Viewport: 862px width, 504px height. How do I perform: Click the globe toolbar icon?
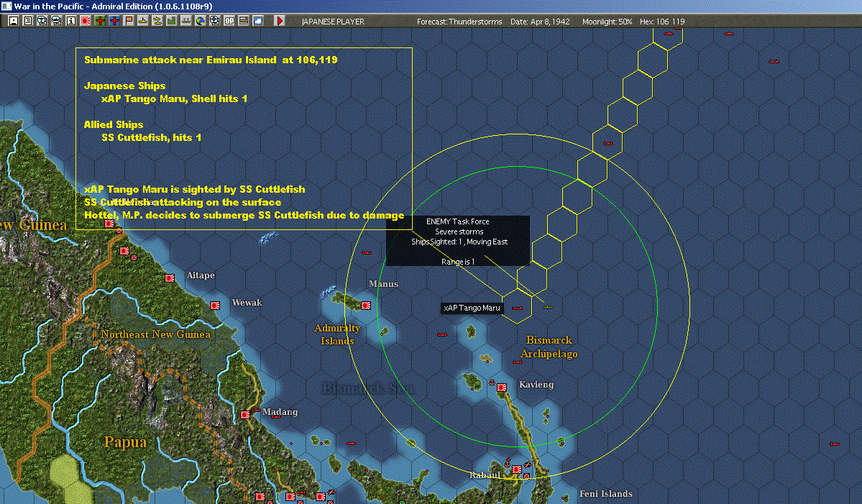tap(200, 21)
